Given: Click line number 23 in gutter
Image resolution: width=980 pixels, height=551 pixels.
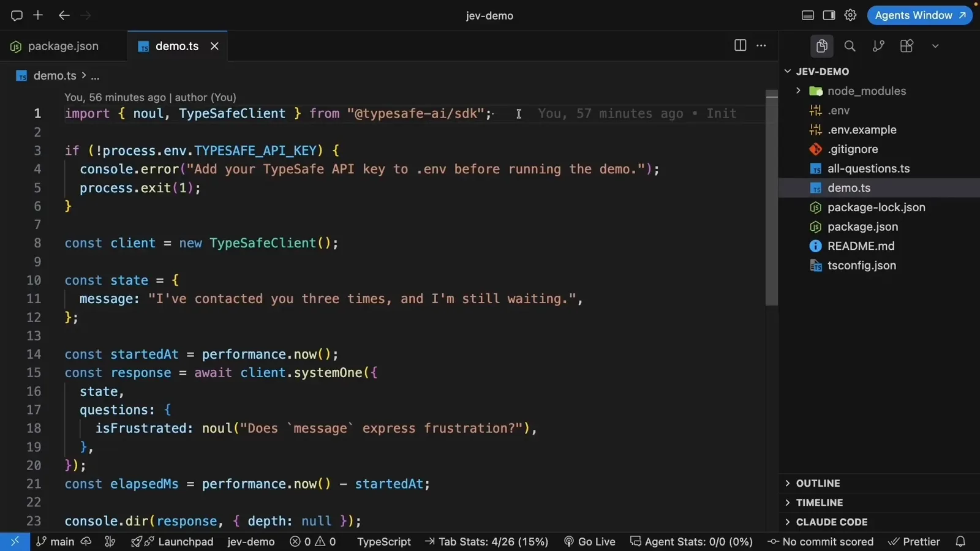Looking at the screenshot, I should pyautogui.click(x=34, y=521).
